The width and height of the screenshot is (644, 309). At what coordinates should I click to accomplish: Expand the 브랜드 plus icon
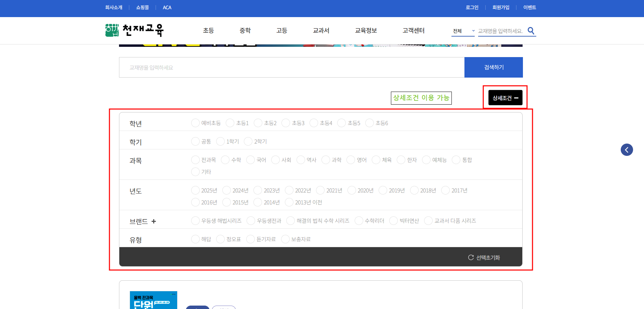click(x=154, y=221)
